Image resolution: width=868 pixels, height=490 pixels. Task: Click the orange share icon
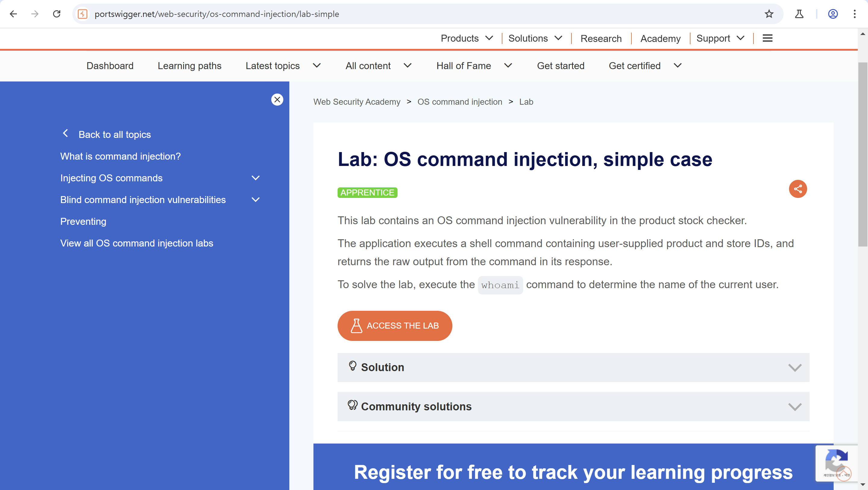click(x=797, y=189)
